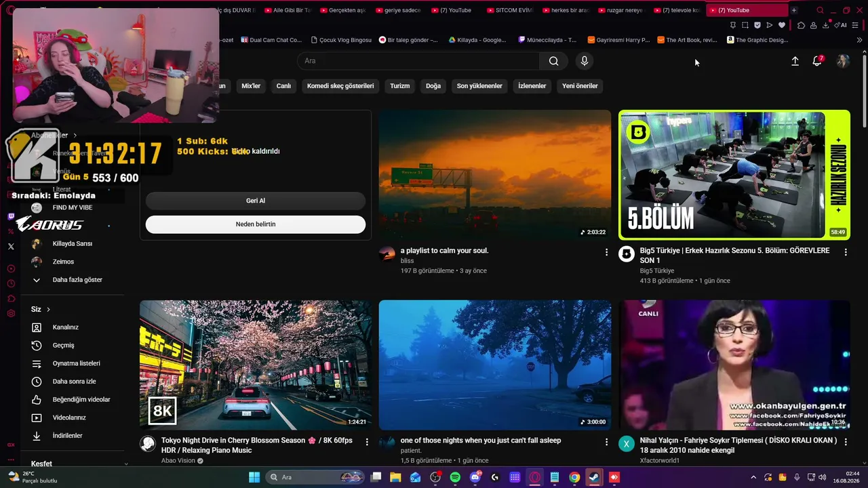Collapse the Keşfet section chevron
The height and width of the screenshot is (488, 868).
point(126,464)
